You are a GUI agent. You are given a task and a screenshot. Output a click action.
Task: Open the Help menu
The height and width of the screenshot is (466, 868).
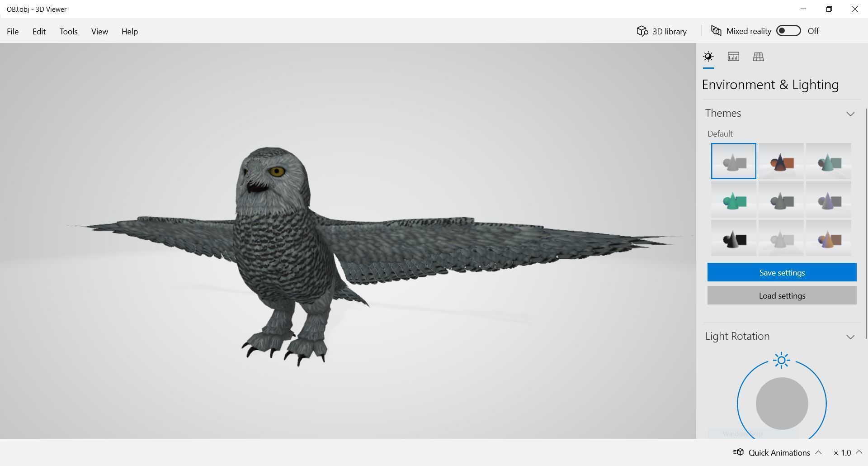point(129,31)
